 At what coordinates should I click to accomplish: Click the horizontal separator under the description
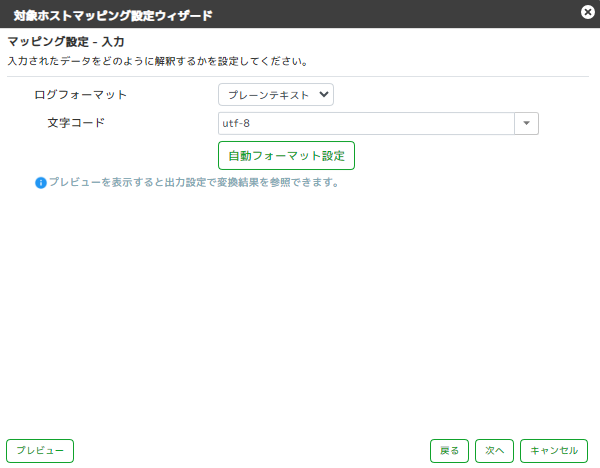point(298,77)
